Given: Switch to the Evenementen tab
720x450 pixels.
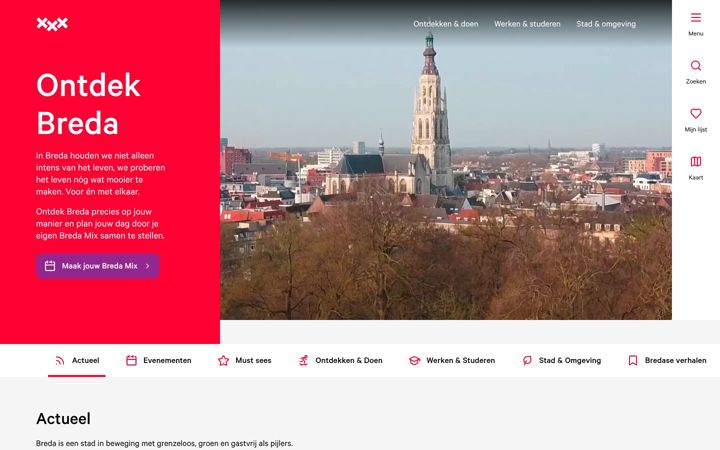Looking at the screenshot, I should [158, 360].
